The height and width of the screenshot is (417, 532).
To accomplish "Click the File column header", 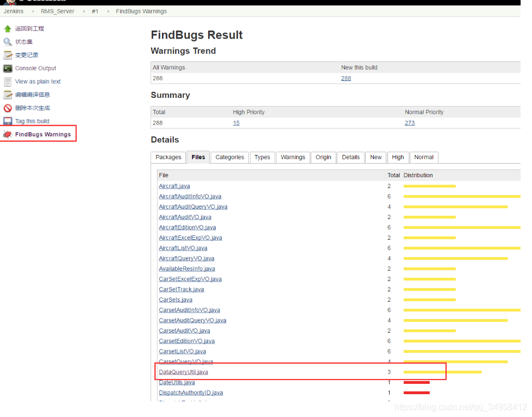I will tap(164, 175).
